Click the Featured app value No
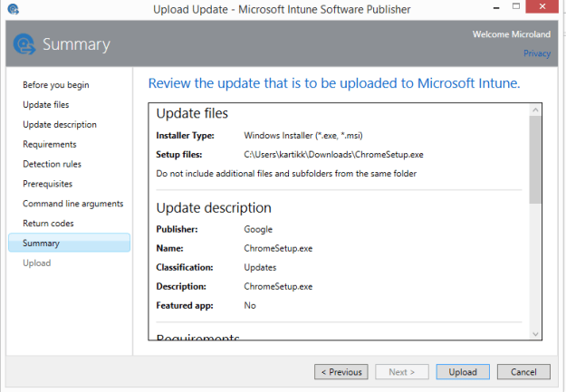This screenshot has width=566, height=392. [x=250, y=306]
